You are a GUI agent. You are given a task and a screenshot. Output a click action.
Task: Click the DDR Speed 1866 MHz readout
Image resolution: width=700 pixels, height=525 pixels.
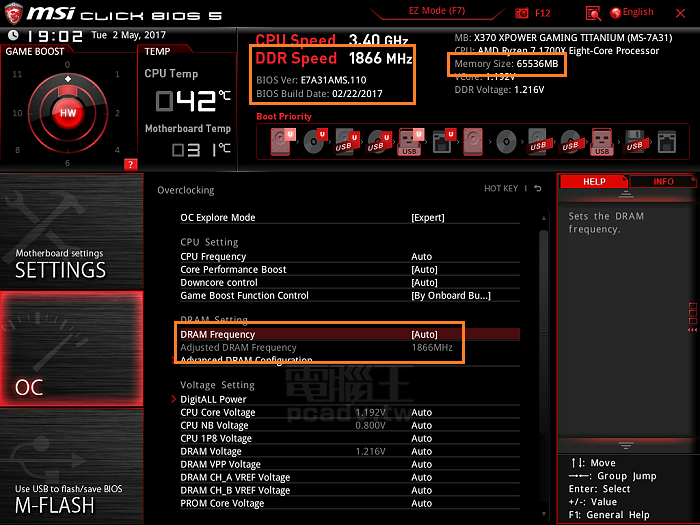[333, 58]
